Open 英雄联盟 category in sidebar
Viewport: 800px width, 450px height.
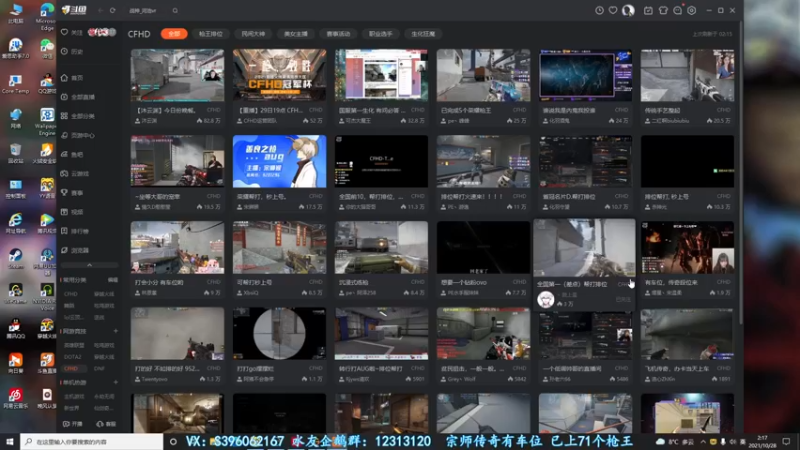pyautogui.click(x=74, y=345)
